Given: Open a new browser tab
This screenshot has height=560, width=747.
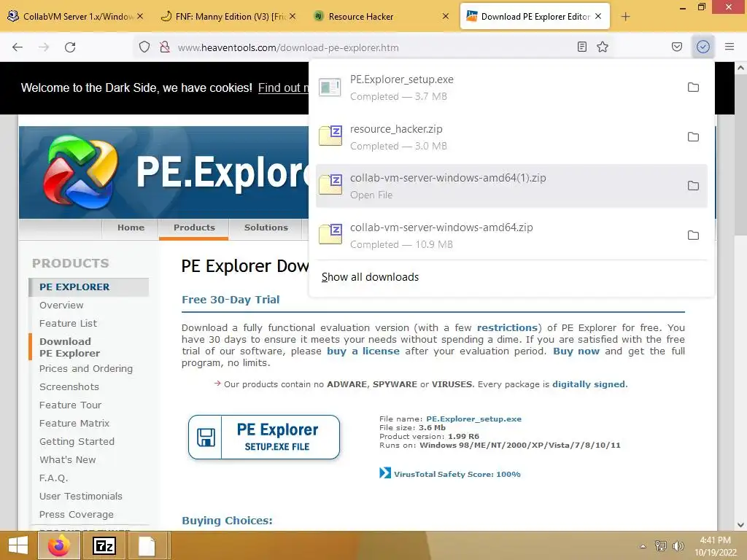Looking at the screenshot, I should click(x=625, y=17).
